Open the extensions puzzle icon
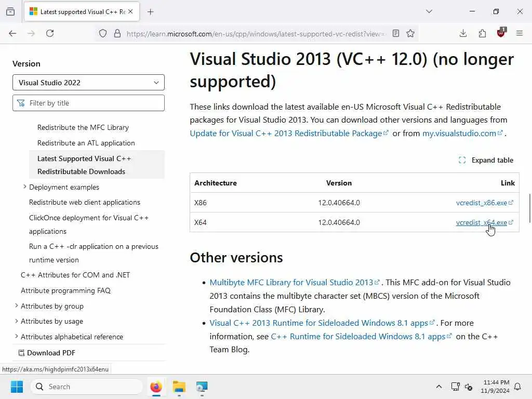This screenshot has height=399, width=532. pos(482,33)
